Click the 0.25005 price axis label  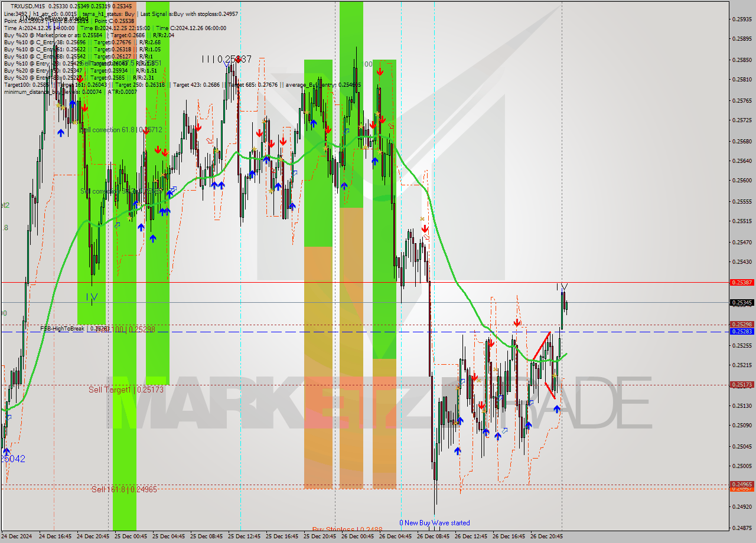click(742, 466)
